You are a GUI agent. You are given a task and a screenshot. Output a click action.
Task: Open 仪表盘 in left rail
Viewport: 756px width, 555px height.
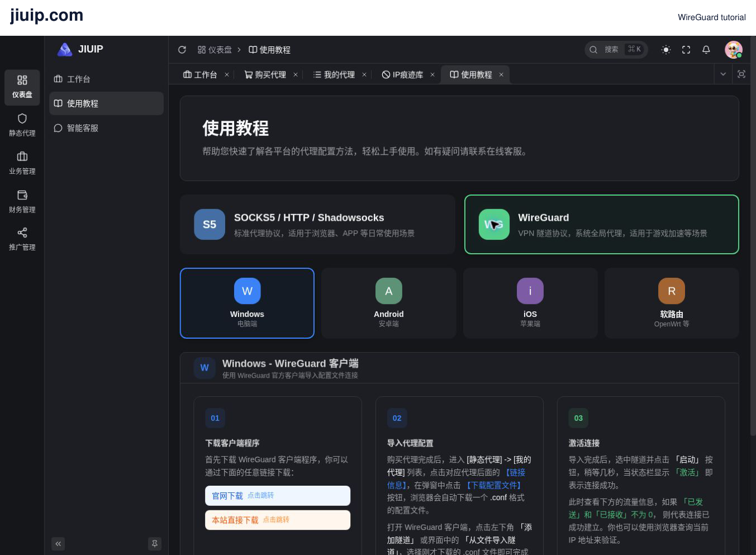pyautogui.click(x=22, y=87)
